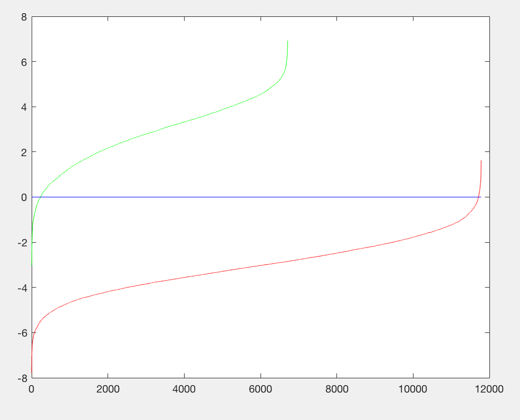Click the top endpoint of the green curve
Viewport: 520px width, 420px height.
(x=287, y=42)
